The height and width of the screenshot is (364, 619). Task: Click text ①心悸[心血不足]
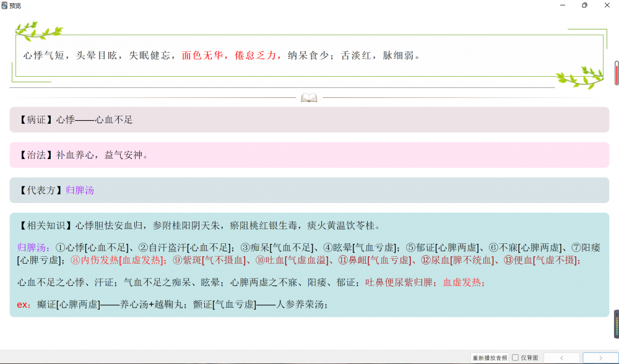click(92, 248)
